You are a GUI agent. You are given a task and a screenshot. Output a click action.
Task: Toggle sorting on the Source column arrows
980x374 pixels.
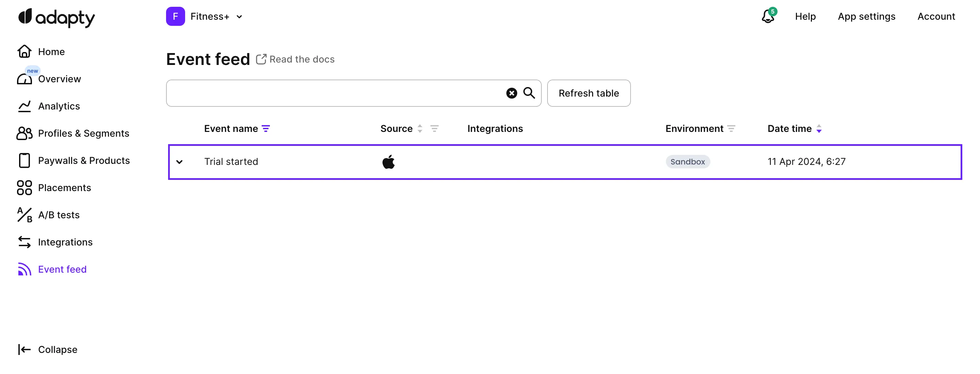pyautogui.click(x=420, y=129)
